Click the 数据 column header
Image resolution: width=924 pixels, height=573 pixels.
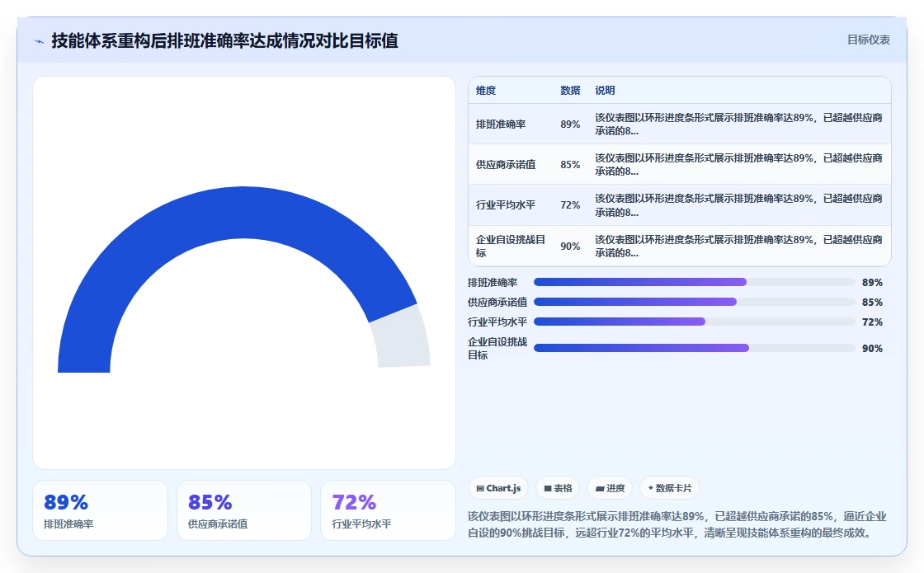[x=570, y=91]
